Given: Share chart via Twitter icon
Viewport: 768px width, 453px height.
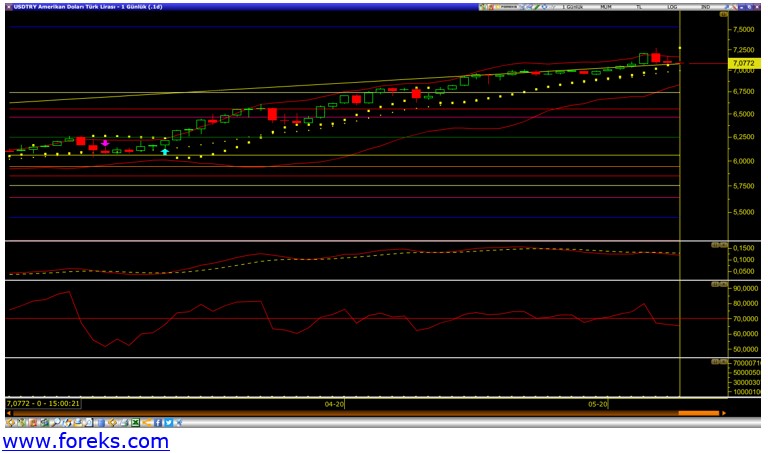Looking at the screenshot, I should 168,422.
